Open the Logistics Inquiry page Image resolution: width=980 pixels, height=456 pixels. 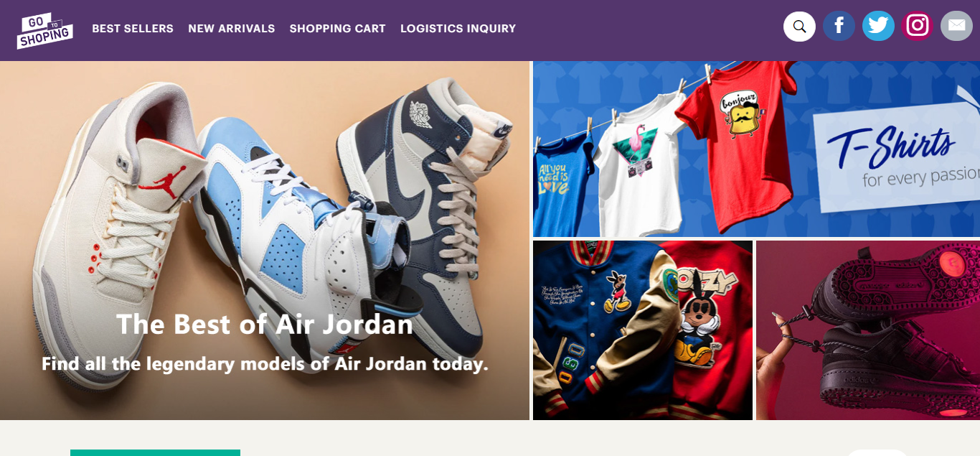coord(458,29)
